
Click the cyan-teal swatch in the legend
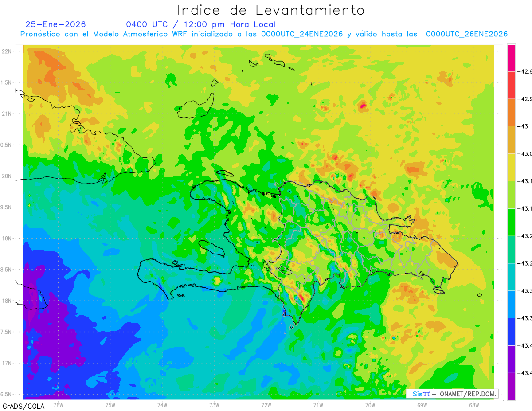511,277
